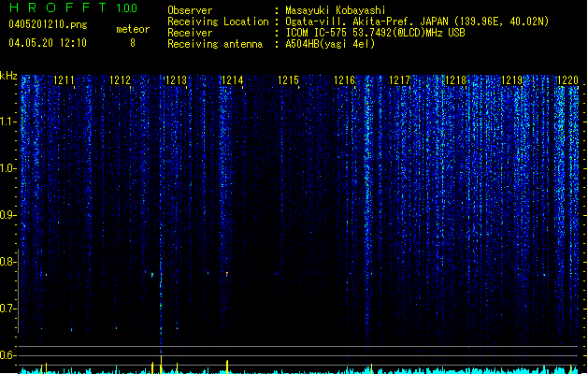
Task: Click the 1215 time marker
Action: click(288, 80)
